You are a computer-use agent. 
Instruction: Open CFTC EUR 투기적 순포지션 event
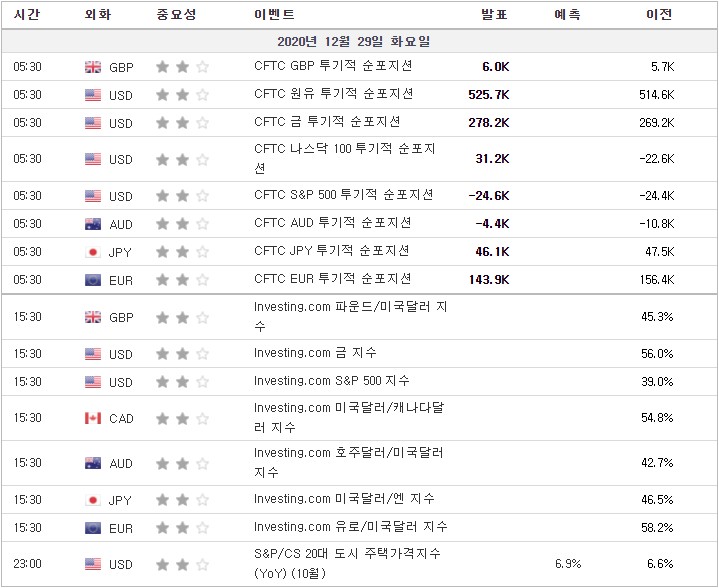click(332, 278)
